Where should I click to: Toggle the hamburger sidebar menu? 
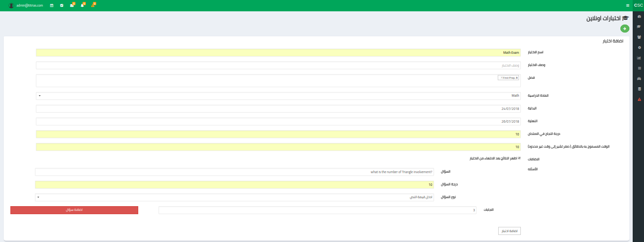point(627,5)
